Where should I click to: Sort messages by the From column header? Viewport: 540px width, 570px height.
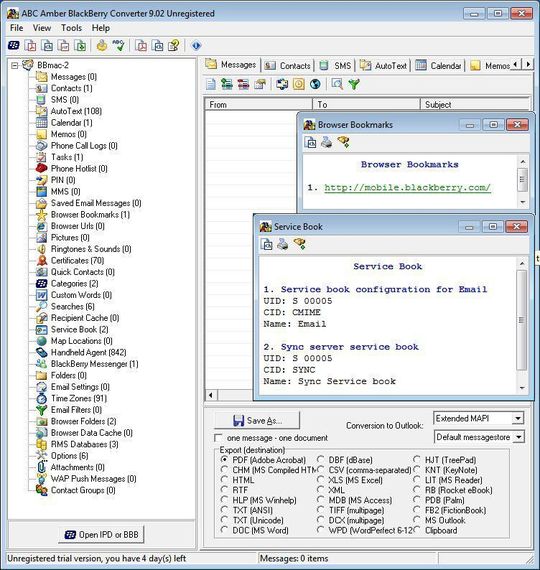click(258, 104)
